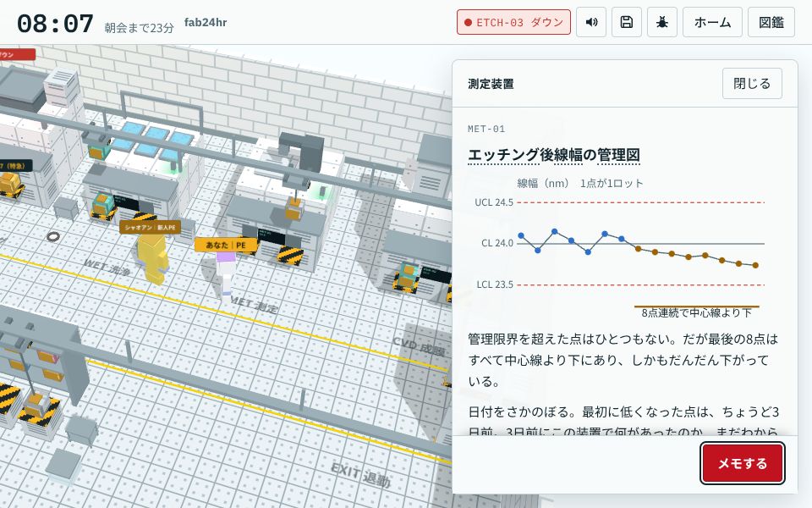
Task: Click the CVD 成膜 floor marking
Action: click(x=419, y=345)
